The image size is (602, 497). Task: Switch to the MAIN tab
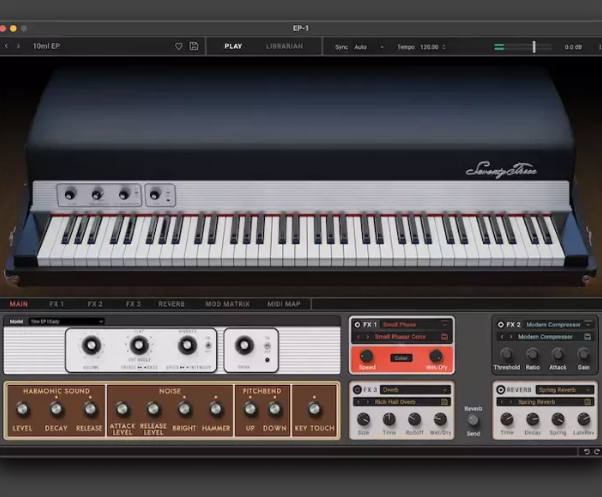(x=18, y=304)
